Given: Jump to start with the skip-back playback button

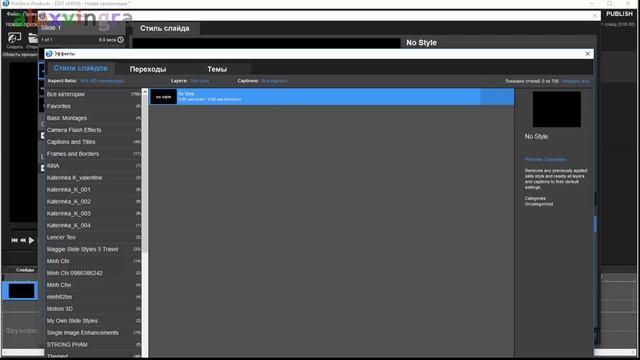Looking at the screenshot, I should pos(14,240).
